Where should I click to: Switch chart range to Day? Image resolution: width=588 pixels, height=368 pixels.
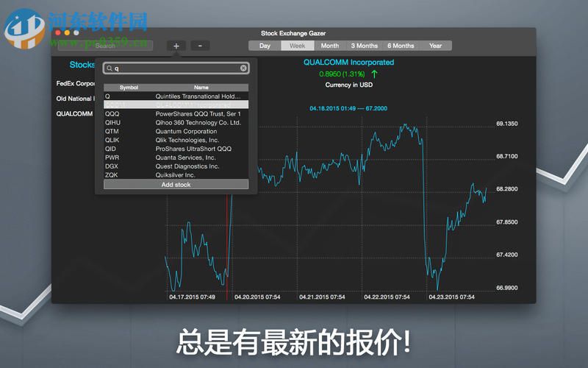pyautogui.click(x=265, y=46)
